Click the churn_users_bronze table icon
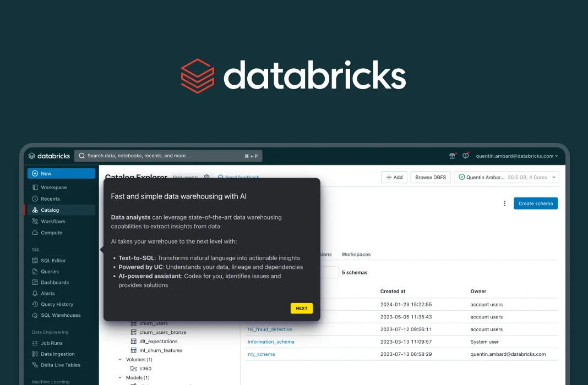The image size is (588, 385). [133, 332]
